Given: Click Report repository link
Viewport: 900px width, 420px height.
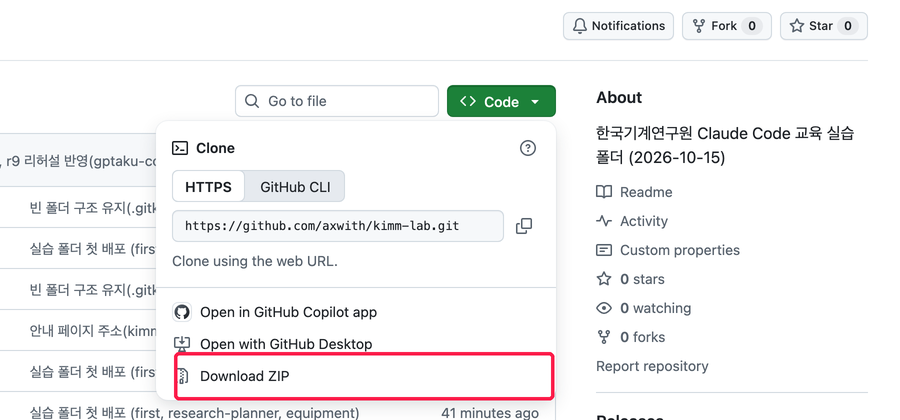Looking at the screenshot, I should [652, 366].
